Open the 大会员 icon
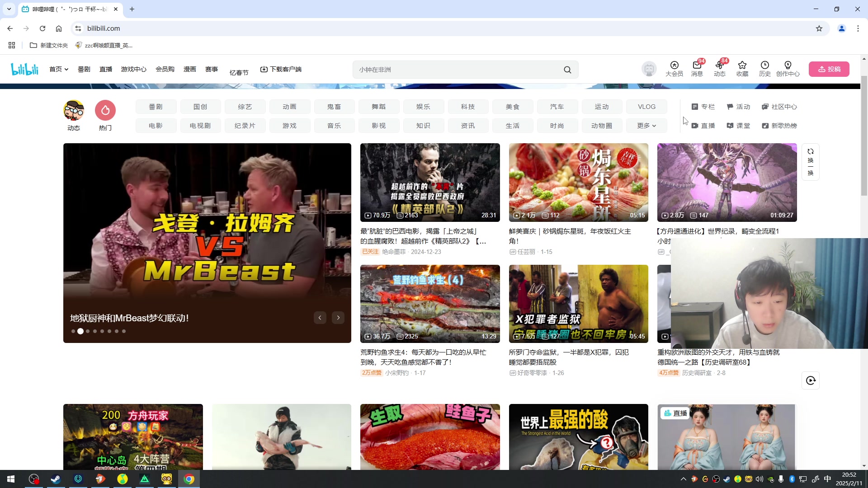868x488 pixels. point(674,69)
